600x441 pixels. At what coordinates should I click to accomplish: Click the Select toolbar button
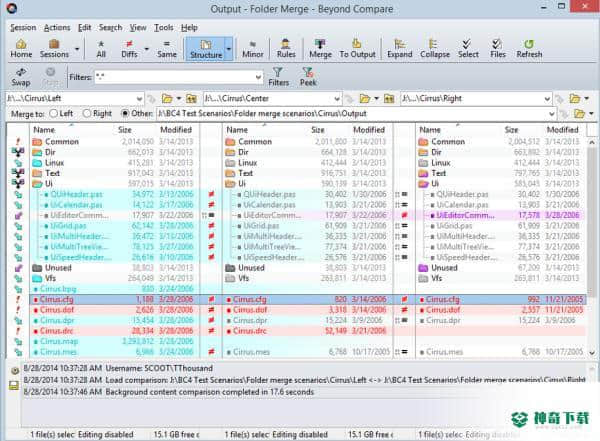pyautogui.click(x=468, y=49)
